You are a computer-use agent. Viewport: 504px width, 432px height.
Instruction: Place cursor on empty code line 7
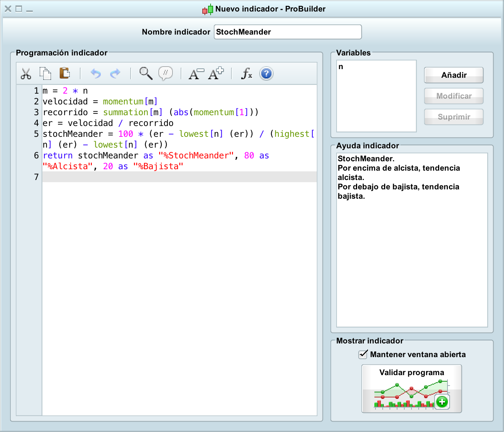point(179,177)
